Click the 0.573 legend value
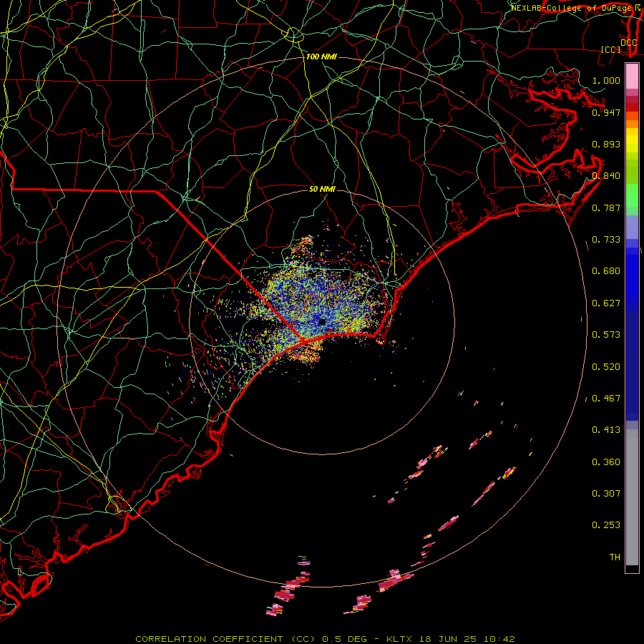644x644 pixels. (606, 335)
